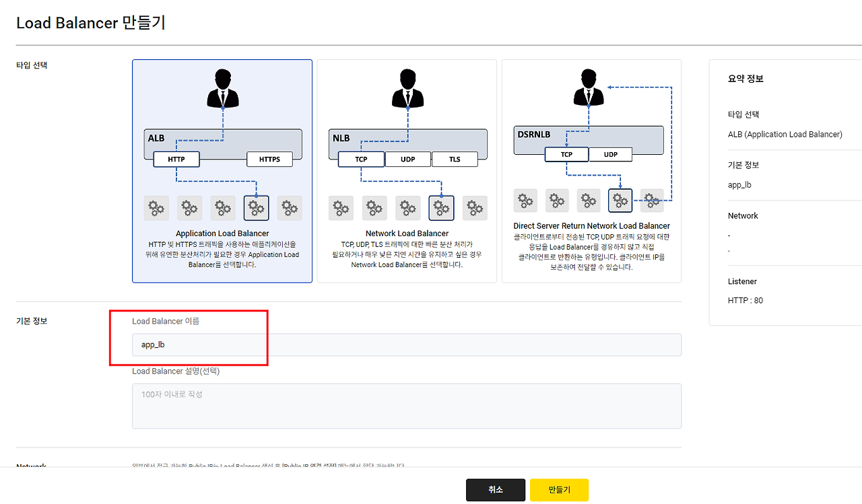Click the UDP box in the DSRNLB diagram

[x=611, y=154]
